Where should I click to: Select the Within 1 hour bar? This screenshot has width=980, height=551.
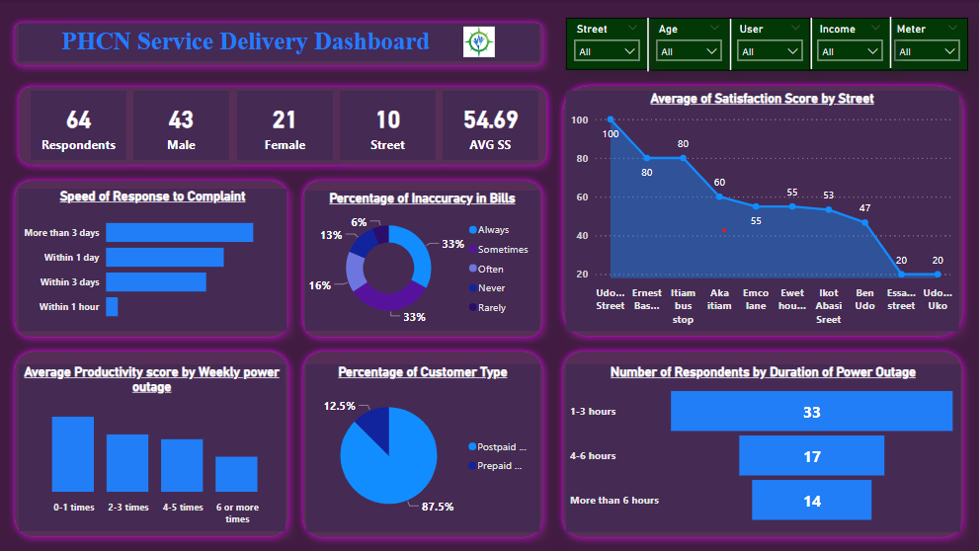pos(112,307)
